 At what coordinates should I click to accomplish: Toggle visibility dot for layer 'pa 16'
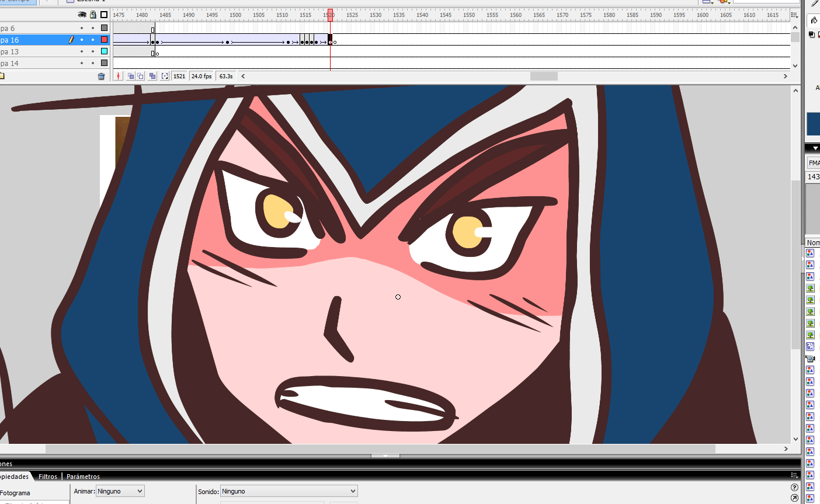click(x=82, y=40)
